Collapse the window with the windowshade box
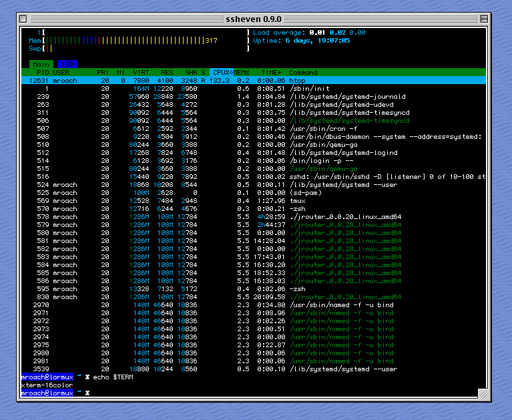 [x=483, y=20]
